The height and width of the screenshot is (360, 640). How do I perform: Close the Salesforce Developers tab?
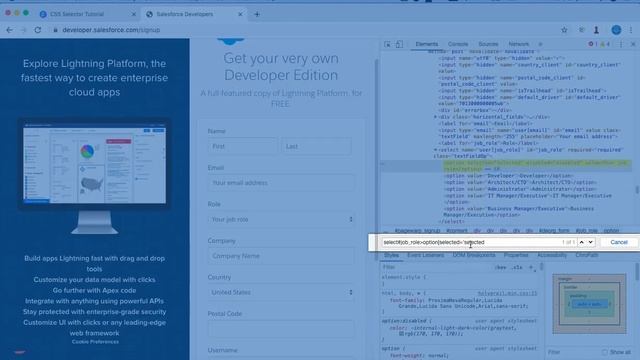click(x=240, y=14)
